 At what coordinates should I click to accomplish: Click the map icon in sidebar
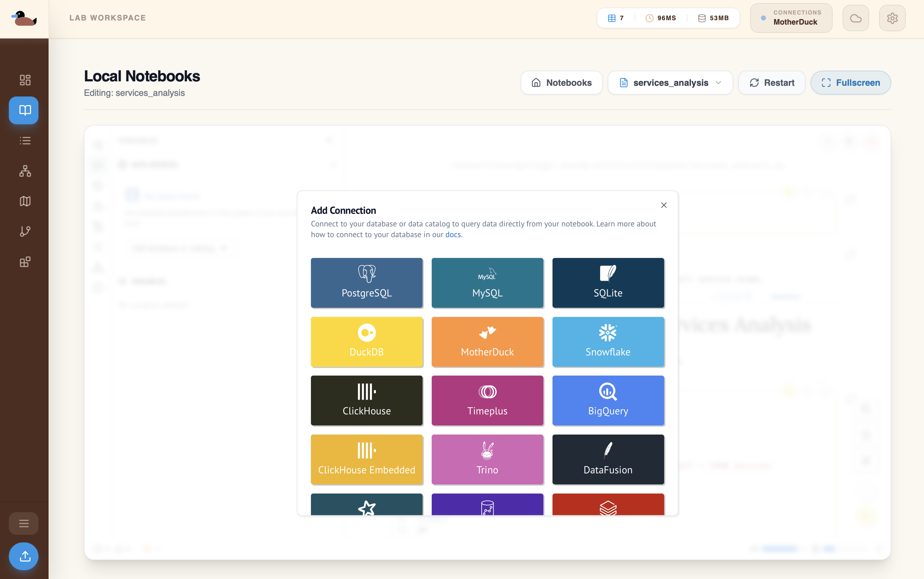[25, 201]
